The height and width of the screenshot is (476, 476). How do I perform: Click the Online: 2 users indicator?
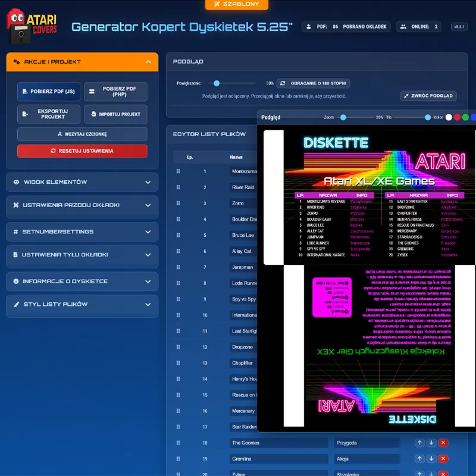point(419,27)
